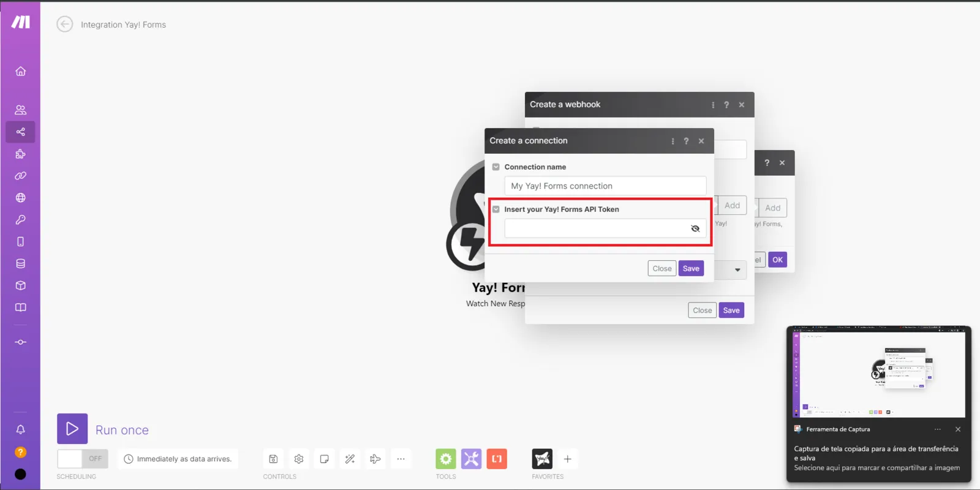Screen dimensions: 980x490
Task: Click the 'Integration Yay! Forms' scenario title
Action: (x=124, y=24)
